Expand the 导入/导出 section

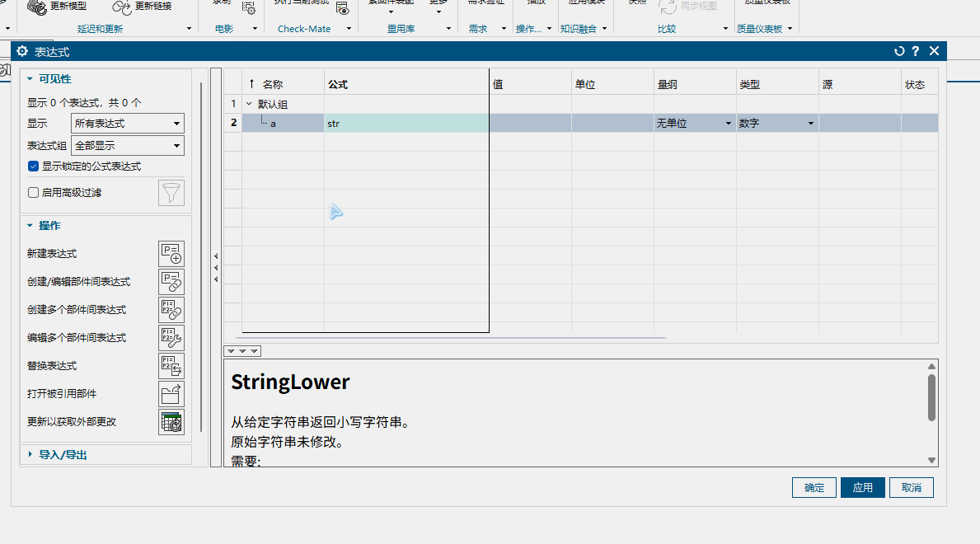(x=30, y=455)
